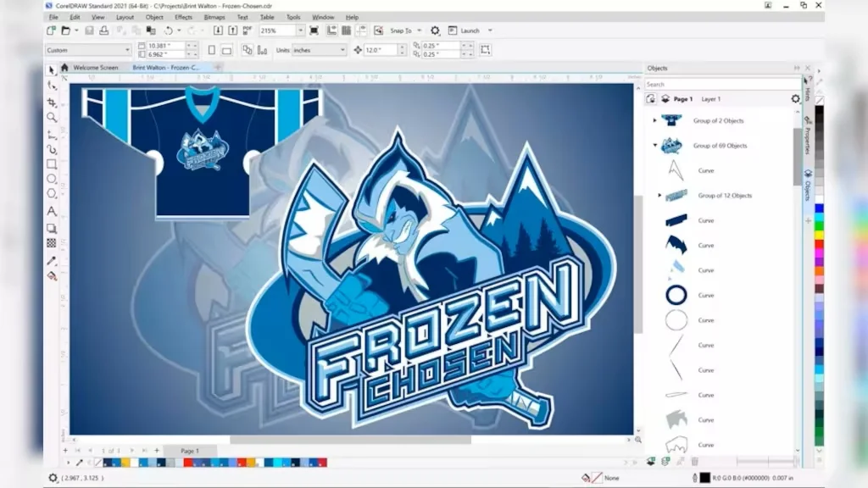Select the Rectangle tool
The height and width of the screenshot is (488, 868).
click(52, 164)
